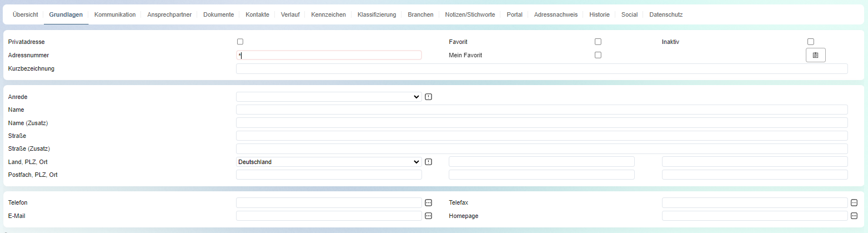The width and height of the screenshot is (868, 233).
Task: Click the info icon next to Anrede dropdown
Action: [428, 97]
